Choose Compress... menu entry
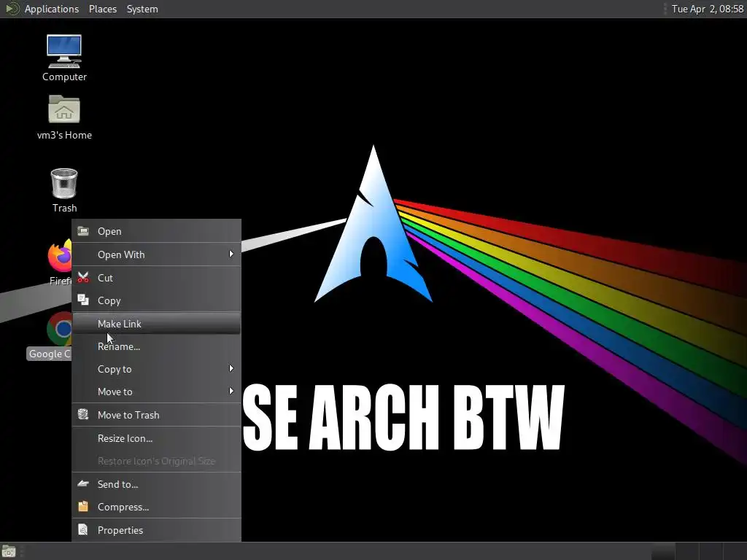 coord(156,507)
